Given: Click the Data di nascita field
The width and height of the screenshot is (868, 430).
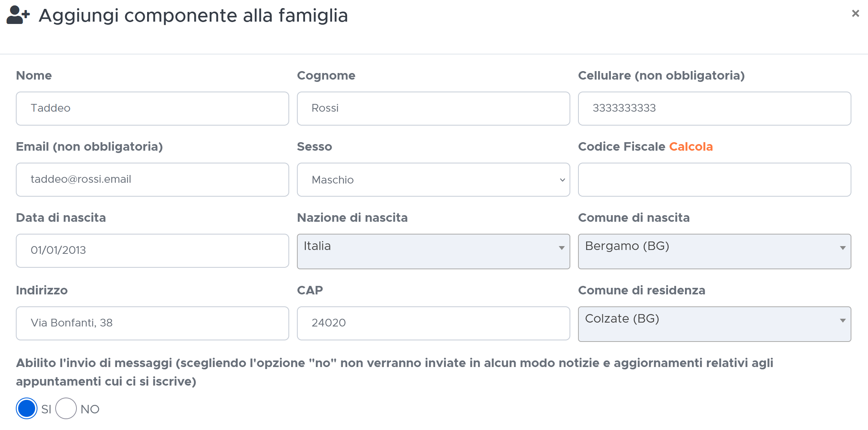Looking at the screenshot, I should (153, 251).
